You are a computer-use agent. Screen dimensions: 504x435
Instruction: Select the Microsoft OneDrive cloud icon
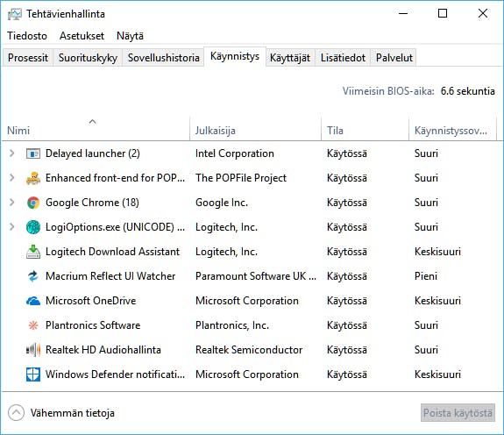pos(33,301)
